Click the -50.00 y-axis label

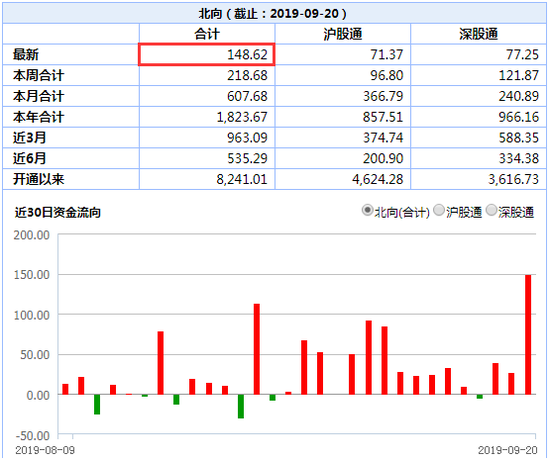coord(33,435)
